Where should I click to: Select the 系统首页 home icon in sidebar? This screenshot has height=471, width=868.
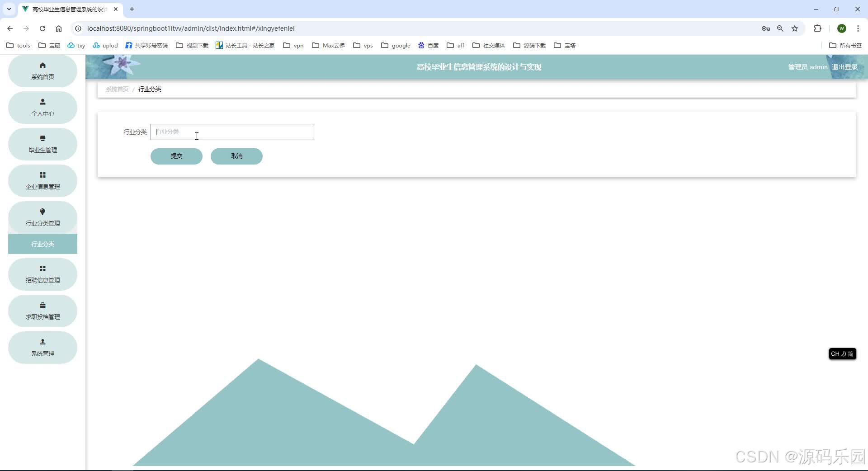point(42,65)
